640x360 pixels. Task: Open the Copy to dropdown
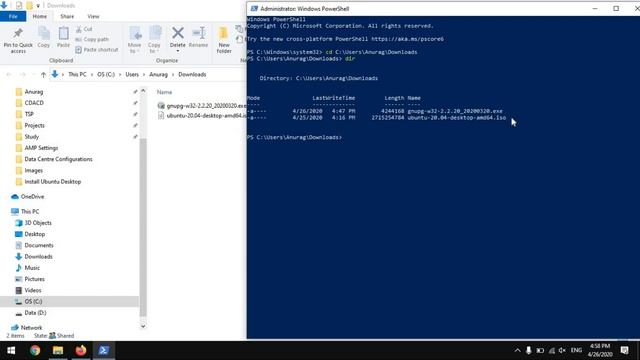(x=154, y=40)
